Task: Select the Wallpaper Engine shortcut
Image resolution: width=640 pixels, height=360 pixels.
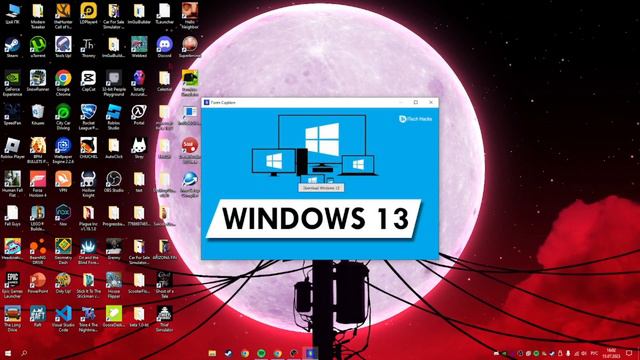Action: pos(63,150)
